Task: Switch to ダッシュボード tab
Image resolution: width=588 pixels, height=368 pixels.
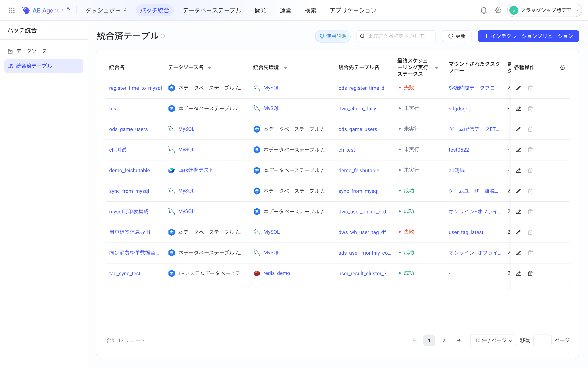Action: pyautogui.click(x=106, y=10)
